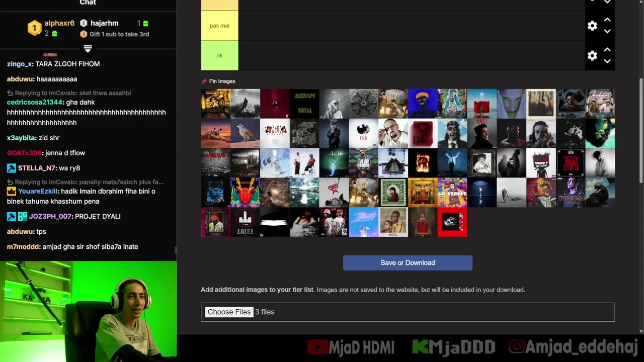Select the green alien face cover
This screenshot has width=644, height=362.
click(x=511, y=104)
